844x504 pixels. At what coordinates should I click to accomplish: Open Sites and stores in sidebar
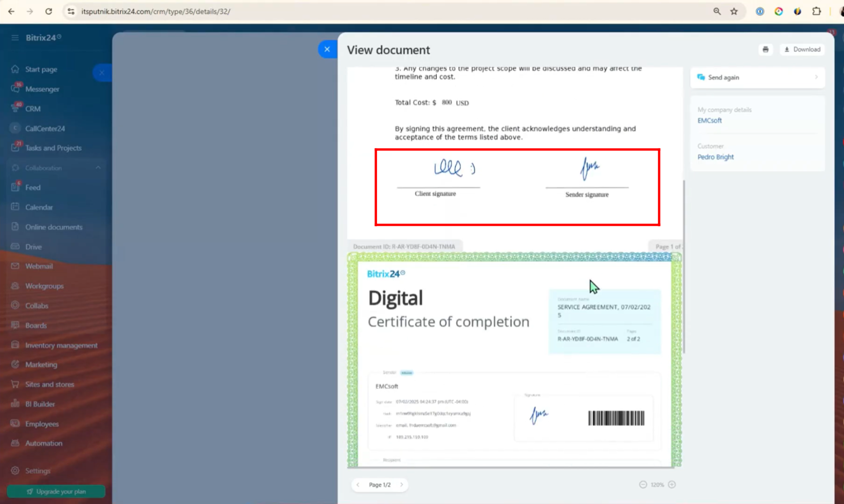click(50, 384)
